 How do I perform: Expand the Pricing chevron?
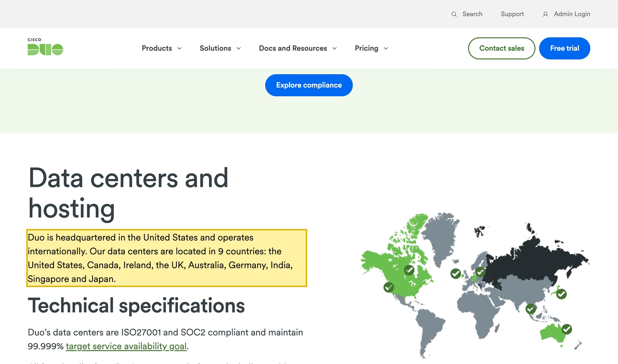pos(386,48)
